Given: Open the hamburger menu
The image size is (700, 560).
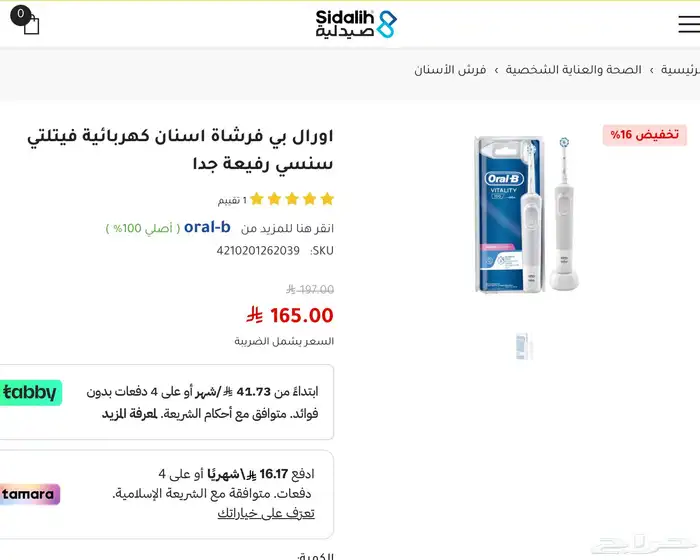Looking at the screenshot, I should coord(689,24).
